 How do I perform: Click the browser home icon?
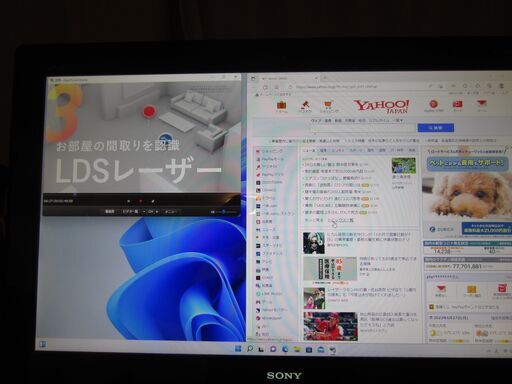tap(277, 87)
